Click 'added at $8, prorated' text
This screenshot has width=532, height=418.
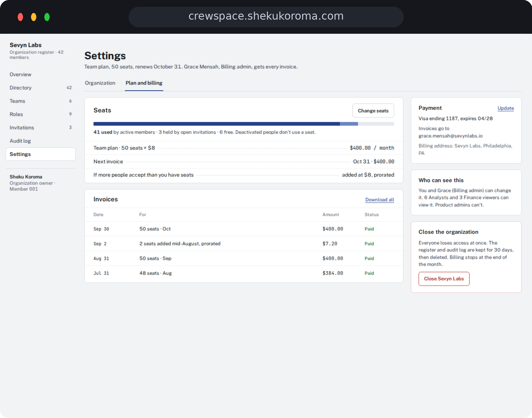click(x=368, y=175)
